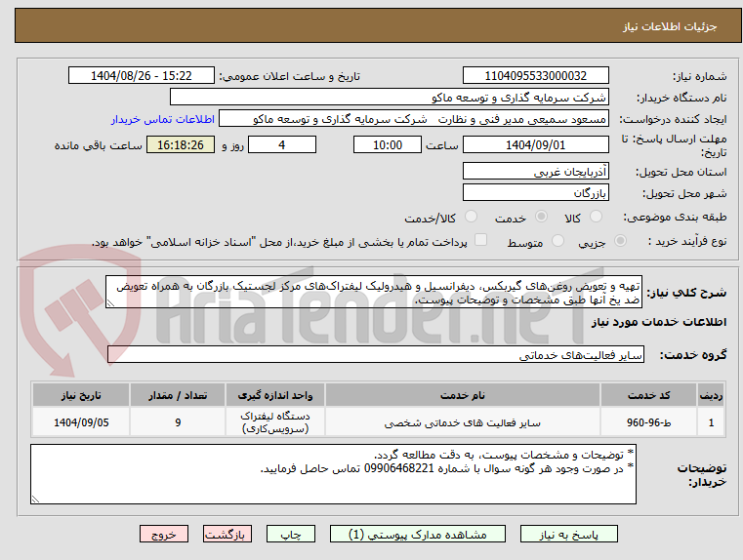The image size is (743, 560).
Task: Click the ردیف column header
Action: tap(711, 395)
